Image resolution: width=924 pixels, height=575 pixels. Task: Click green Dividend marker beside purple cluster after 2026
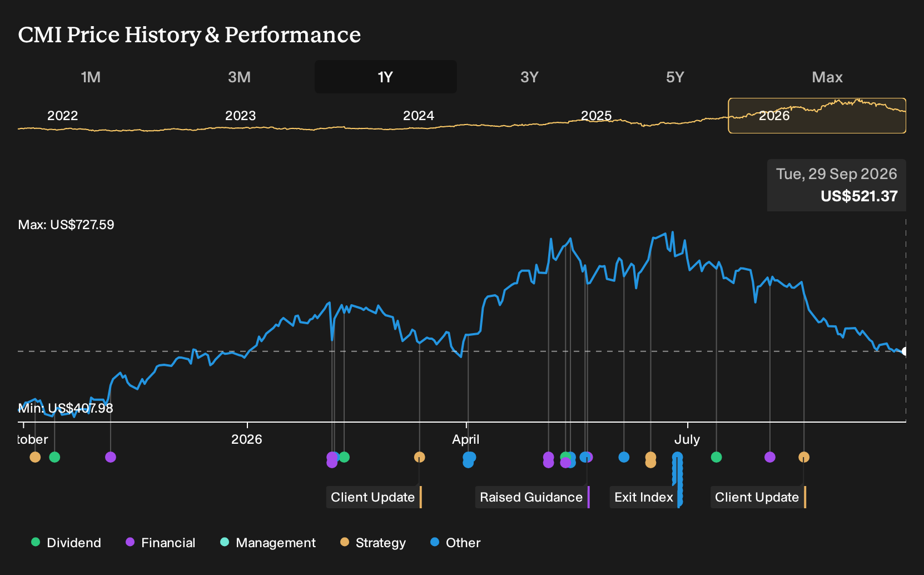[344, 457]
